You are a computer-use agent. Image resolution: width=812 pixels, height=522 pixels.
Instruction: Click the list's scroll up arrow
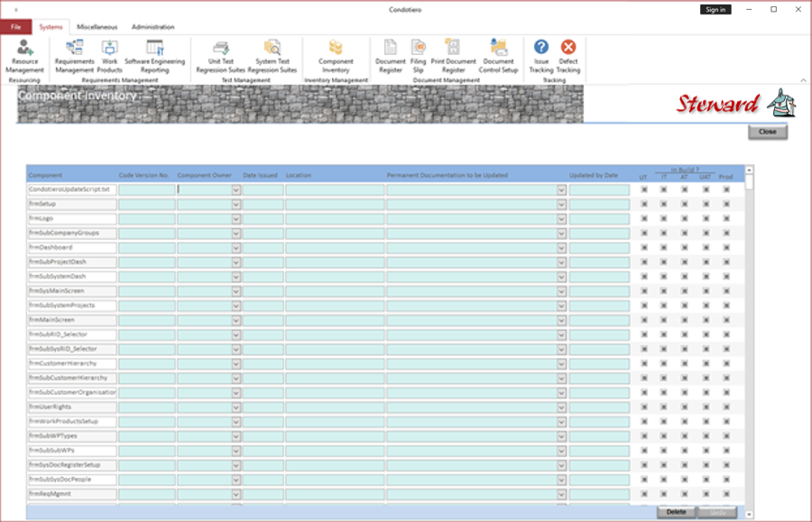click(x=749, y=169)
